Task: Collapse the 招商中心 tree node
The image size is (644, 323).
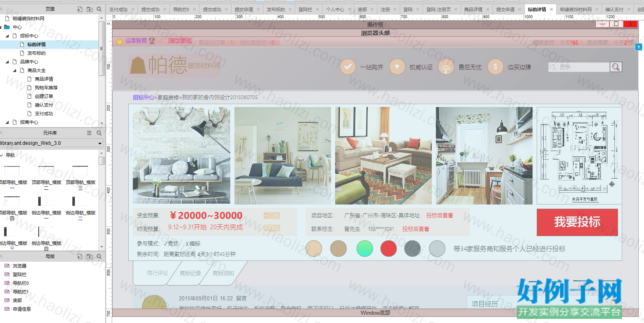Action: (7, 123)
